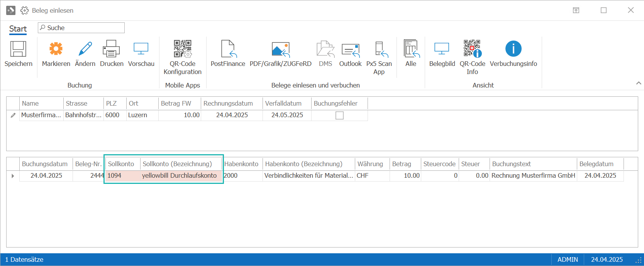Click the Musterfirma name cell
Screen dimensions: 644x266
click(x=41, y=115)
